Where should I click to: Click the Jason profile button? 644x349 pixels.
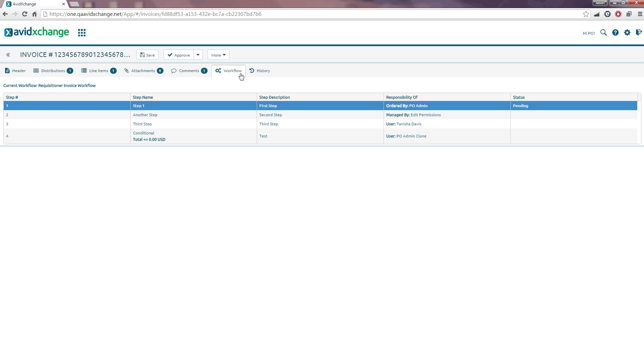[600, 3]
